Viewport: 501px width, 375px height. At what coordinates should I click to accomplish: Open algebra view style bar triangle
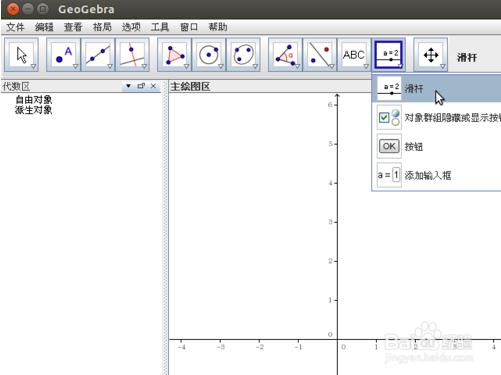[128, 86]
